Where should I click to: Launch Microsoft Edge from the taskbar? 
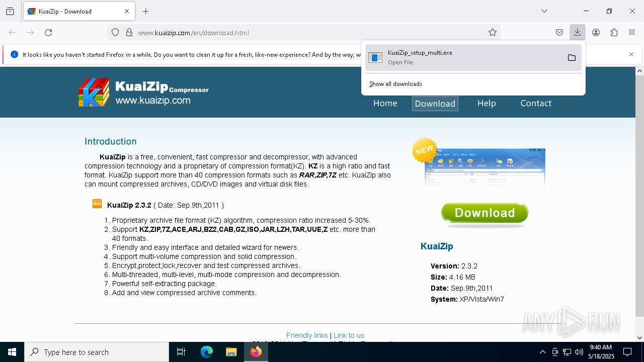pyautogui.click(x=207, y=352)
